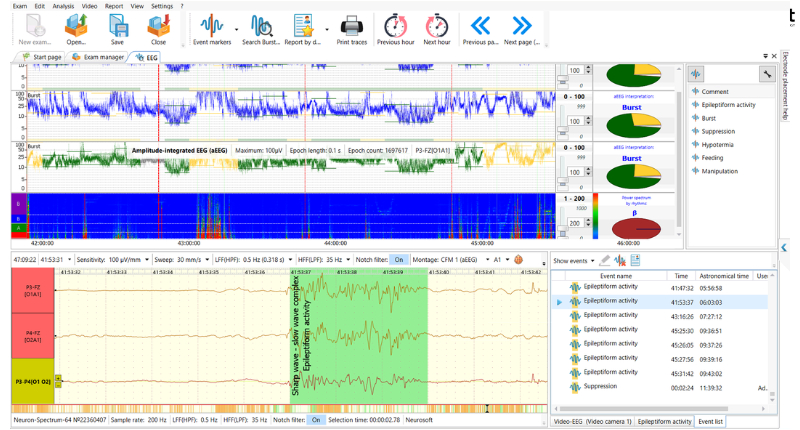Open the Sensitivity dropdown
Image resolution: width=800 pixels, height=430 pixels.
[x=147, y=260]
